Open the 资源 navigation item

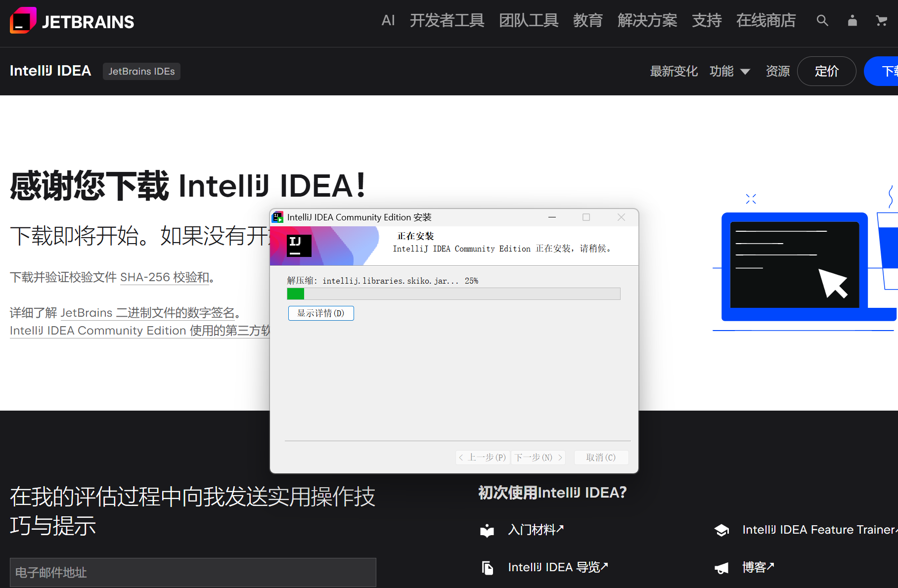click(x=778, y=71)
